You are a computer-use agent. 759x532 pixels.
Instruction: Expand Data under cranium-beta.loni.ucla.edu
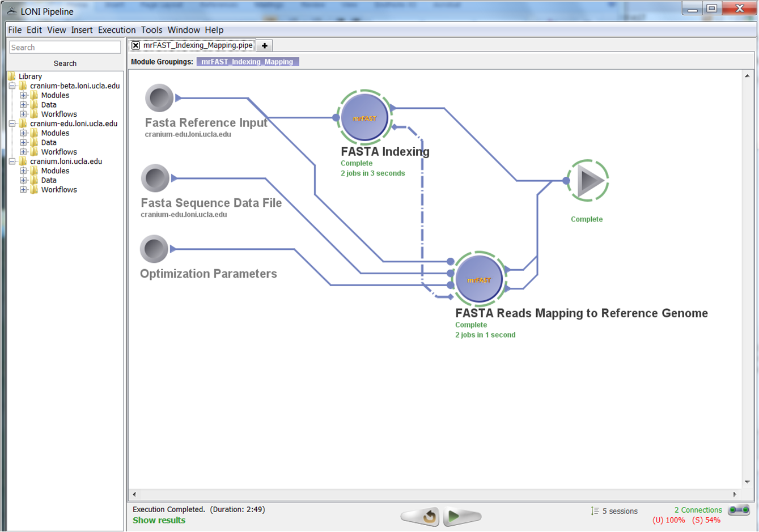click(23, 105)
